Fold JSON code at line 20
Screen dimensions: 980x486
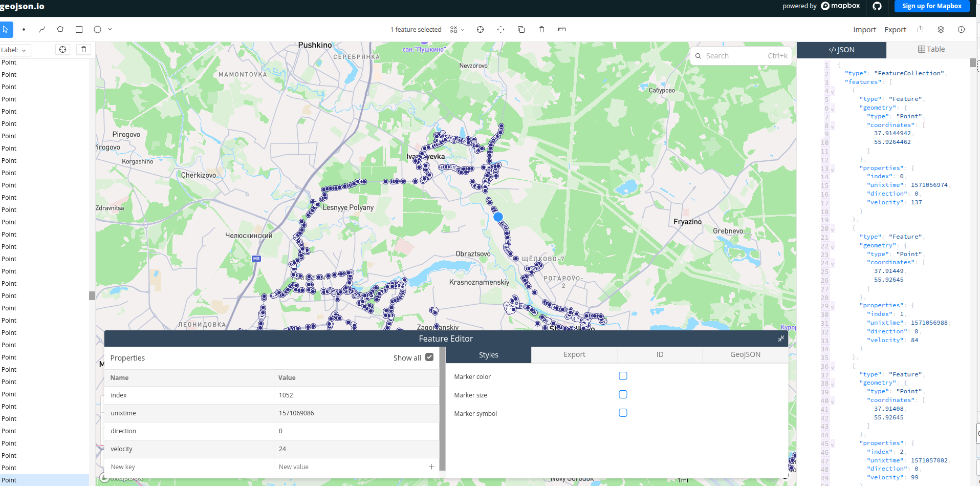click(x=833, y=229)
